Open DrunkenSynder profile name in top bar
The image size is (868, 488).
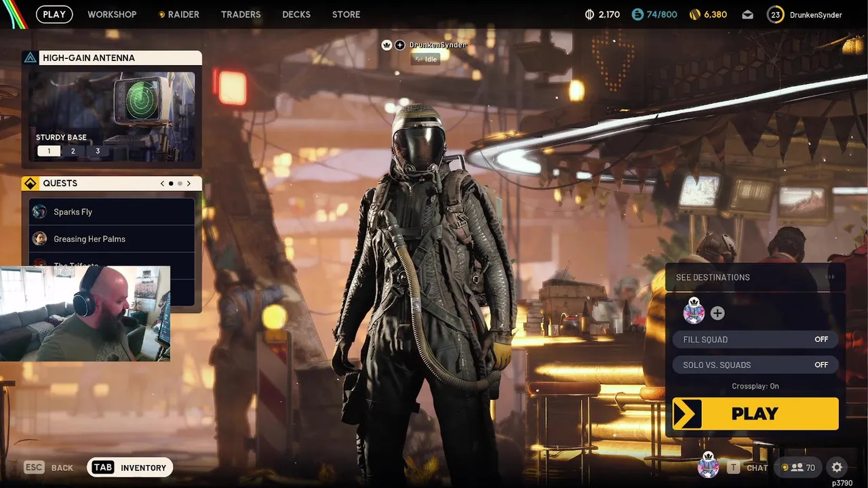816,14
